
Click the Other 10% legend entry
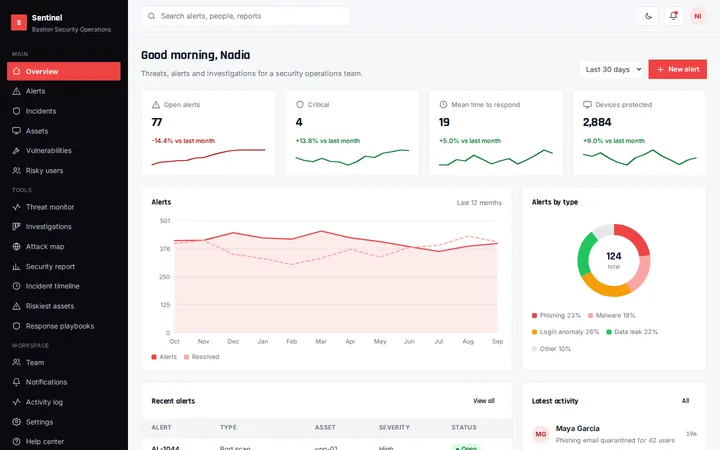(x=551, y=349)
